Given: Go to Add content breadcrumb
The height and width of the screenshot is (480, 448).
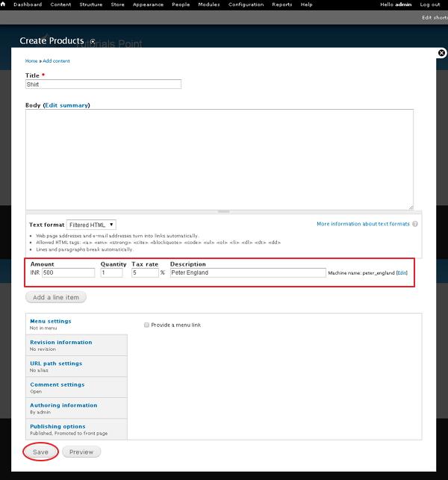Looking at the screenshot, I should (56, 61).
